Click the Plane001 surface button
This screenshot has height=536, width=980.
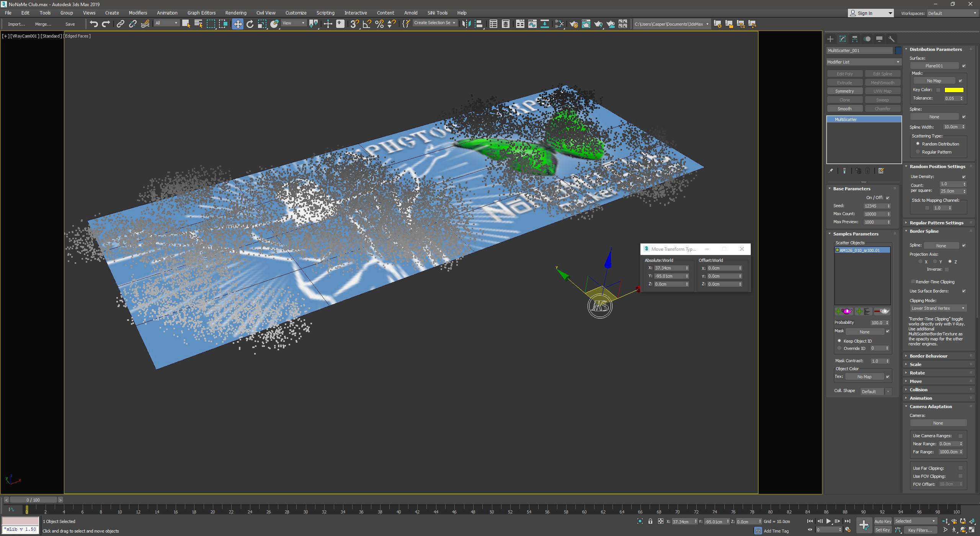tap(934, 66)
